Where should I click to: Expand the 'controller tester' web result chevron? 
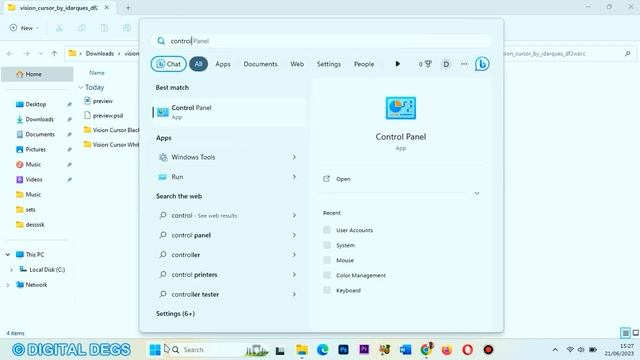(x=294, y=294)
